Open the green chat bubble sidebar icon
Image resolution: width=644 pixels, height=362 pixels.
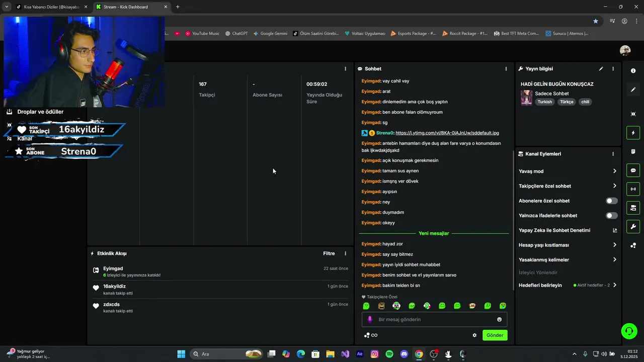[x=633, y=170]
